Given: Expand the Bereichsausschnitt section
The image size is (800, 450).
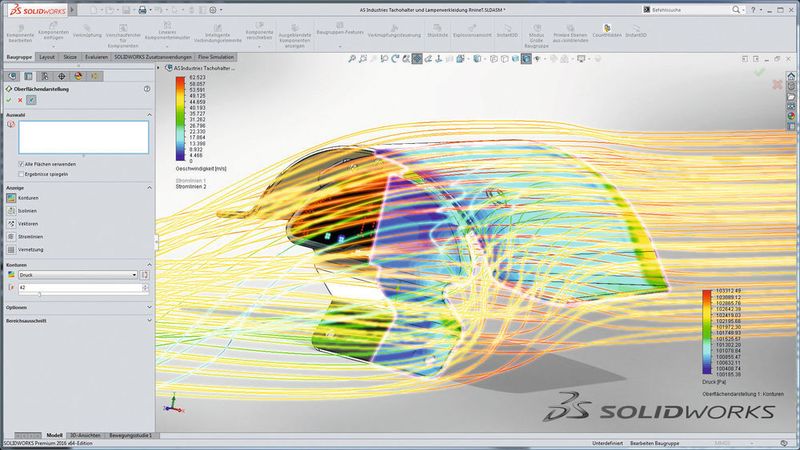Looking at the screenshot, I should point(149,320).
